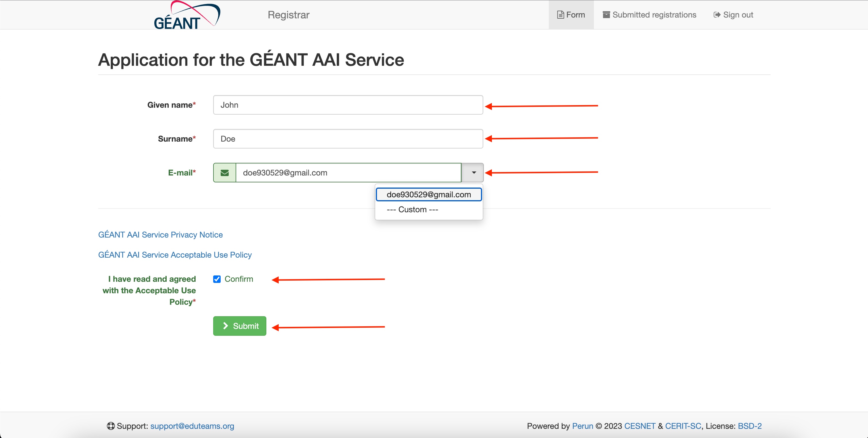Open the CERIT-SC footer link
The width and height of the screenshot is (868, 438).
(683, 426)
